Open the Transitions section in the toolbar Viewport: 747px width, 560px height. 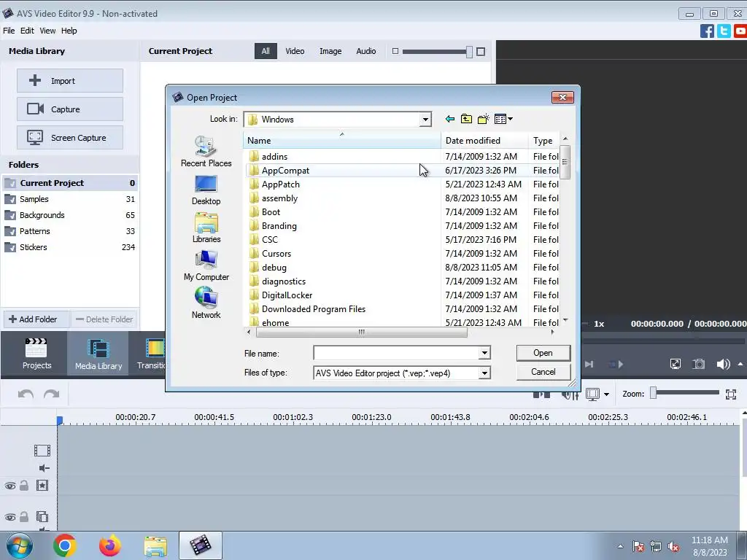[x=150, y=354]
